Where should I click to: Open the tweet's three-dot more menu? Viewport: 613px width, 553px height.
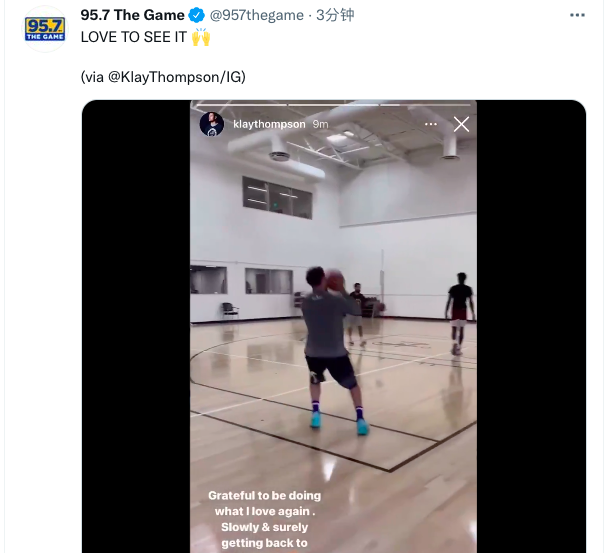[577, 15]
